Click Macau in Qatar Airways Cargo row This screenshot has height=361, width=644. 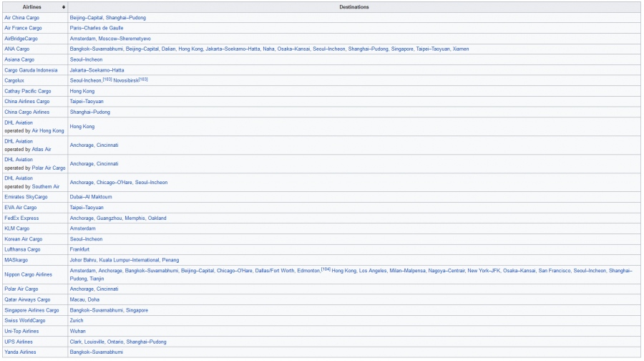tap(77, 299)
